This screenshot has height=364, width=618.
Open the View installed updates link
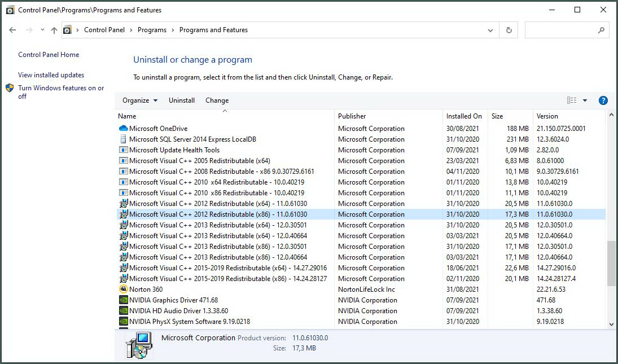[x=50, y=74]
